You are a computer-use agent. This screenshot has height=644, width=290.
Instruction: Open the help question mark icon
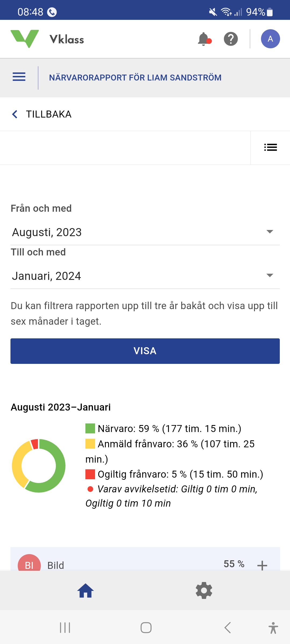point(231,39)
